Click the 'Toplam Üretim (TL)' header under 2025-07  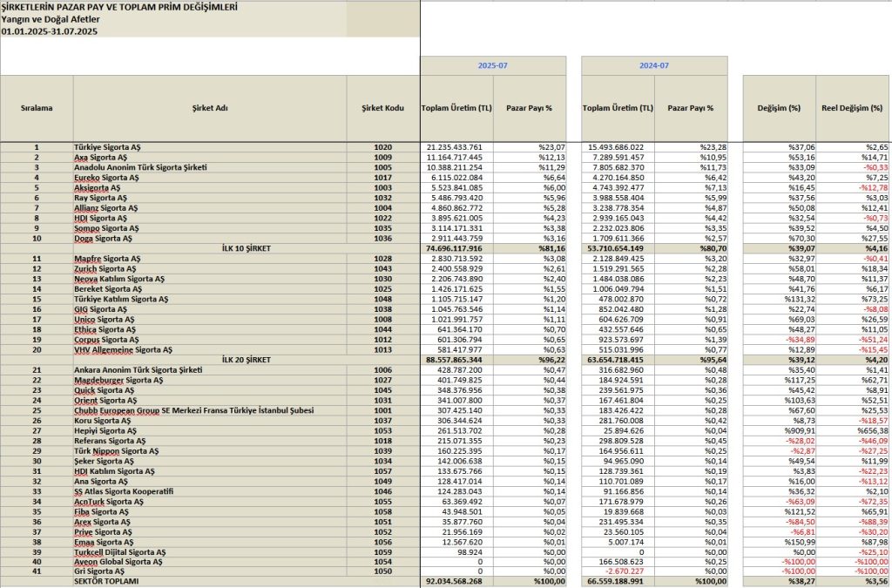pyautogui.click(x=456, y=108)
